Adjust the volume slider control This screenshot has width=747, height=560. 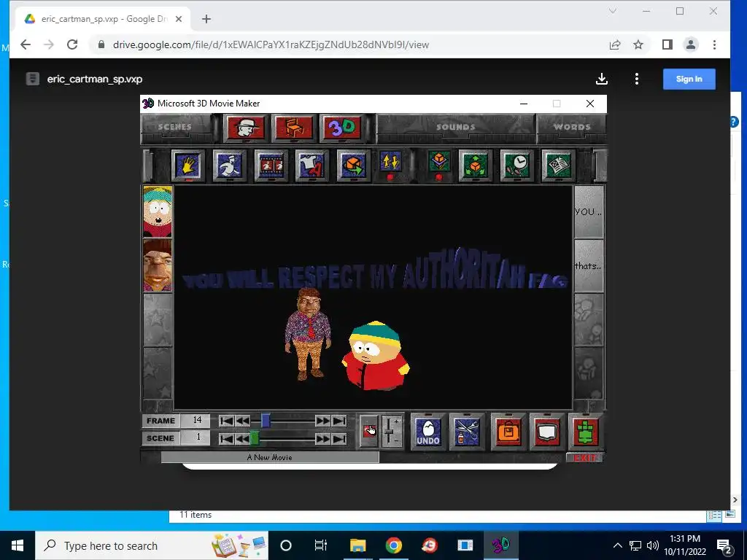pos(391,431)
